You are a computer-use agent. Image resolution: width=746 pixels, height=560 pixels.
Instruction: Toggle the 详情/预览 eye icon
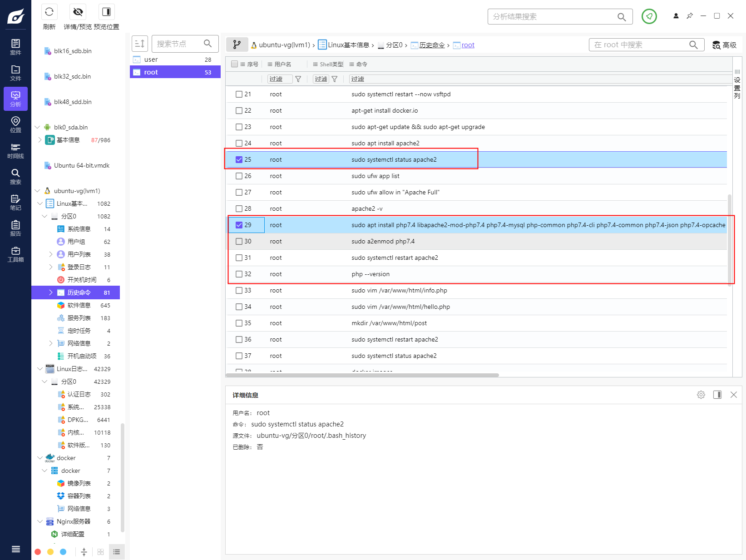point(78,12)
